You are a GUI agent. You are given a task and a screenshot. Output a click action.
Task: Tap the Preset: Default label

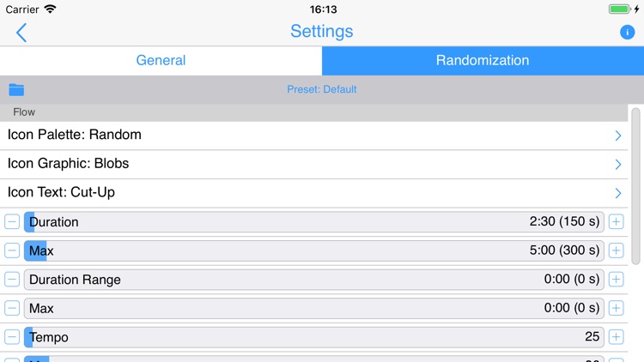(x=322, y=89)
